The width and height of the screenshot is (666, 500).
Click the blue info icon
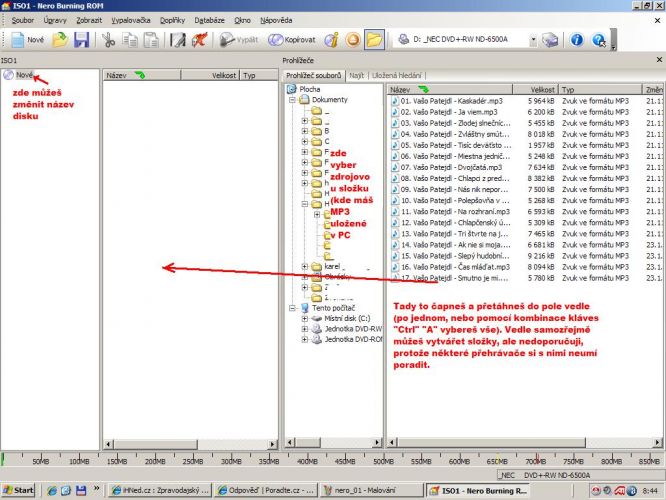pyautogui.click(x=576, y=40)
